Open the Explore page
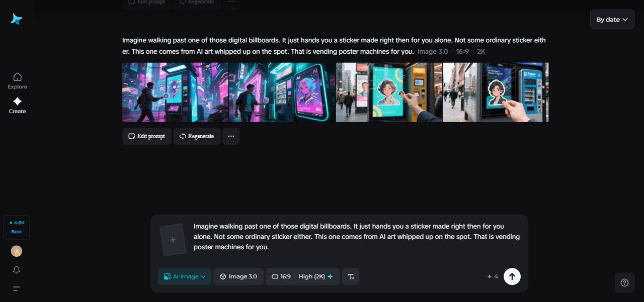644x302 pixels. pyautogui.click(x=17, y=81)
